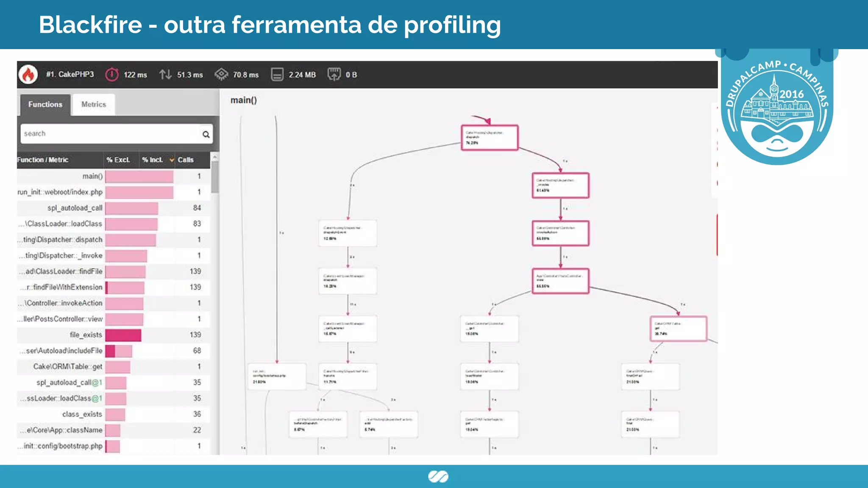
Task: Open the Functions tab
Action: point(45,104)
